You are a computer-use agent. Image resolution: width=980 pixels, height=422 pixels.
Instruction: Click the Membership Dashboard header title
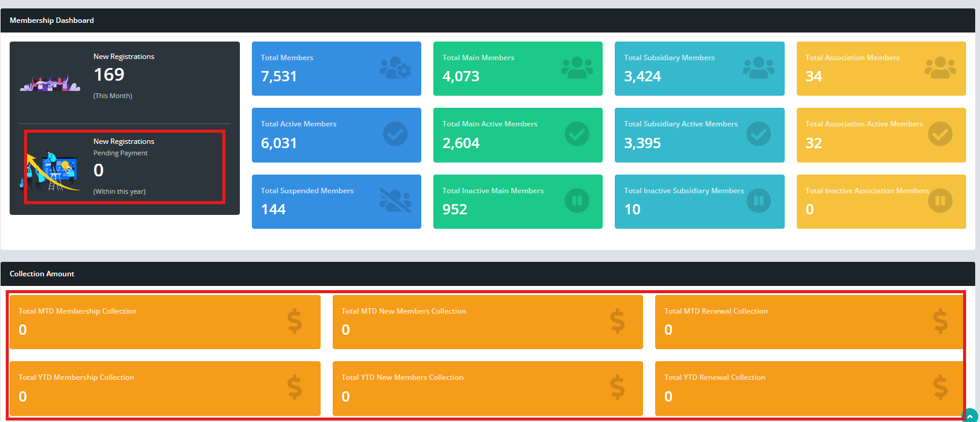(x=52, y=20)
